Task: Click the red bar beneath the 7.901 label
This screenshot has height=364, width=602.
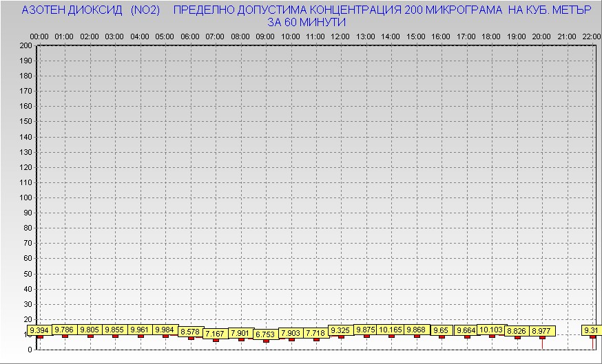Action: pos(240,339)
